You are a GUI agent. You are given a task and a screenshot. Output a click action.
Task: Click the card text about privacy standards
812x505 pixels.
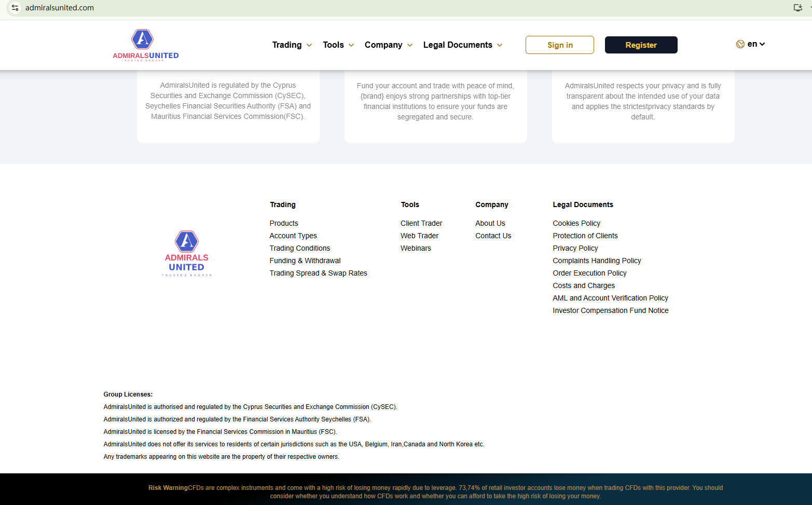[643, 101]
